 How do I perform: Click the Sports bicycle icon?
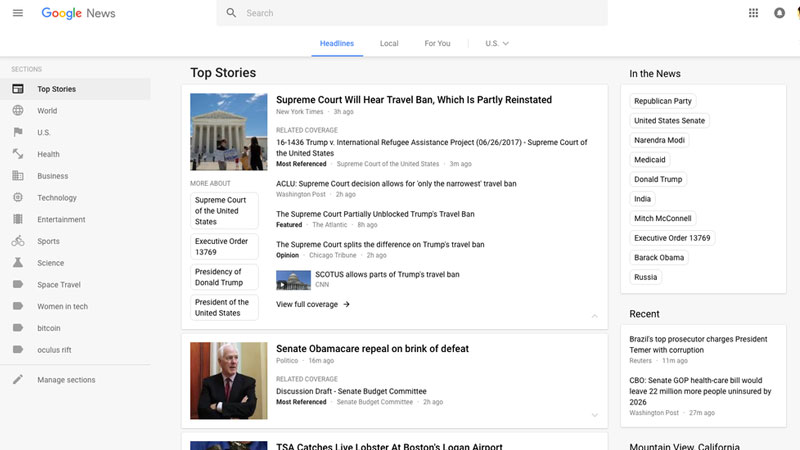18,240
